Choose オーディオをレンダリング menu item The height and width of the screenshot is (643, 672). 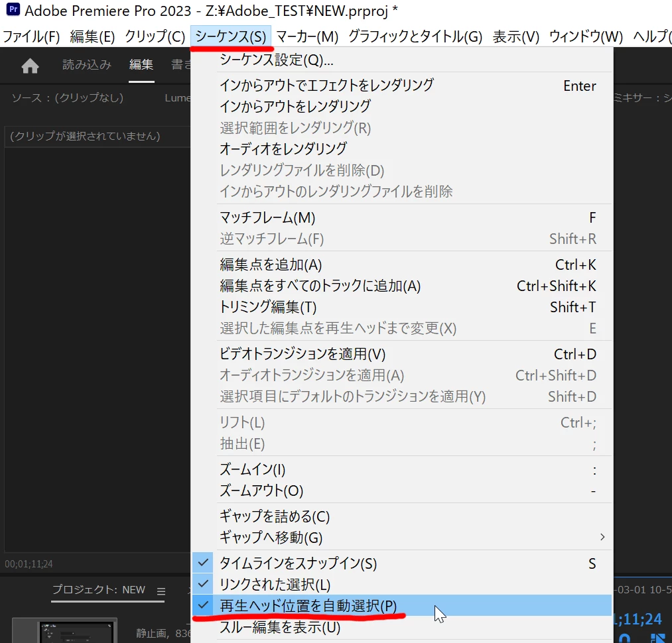402,148
